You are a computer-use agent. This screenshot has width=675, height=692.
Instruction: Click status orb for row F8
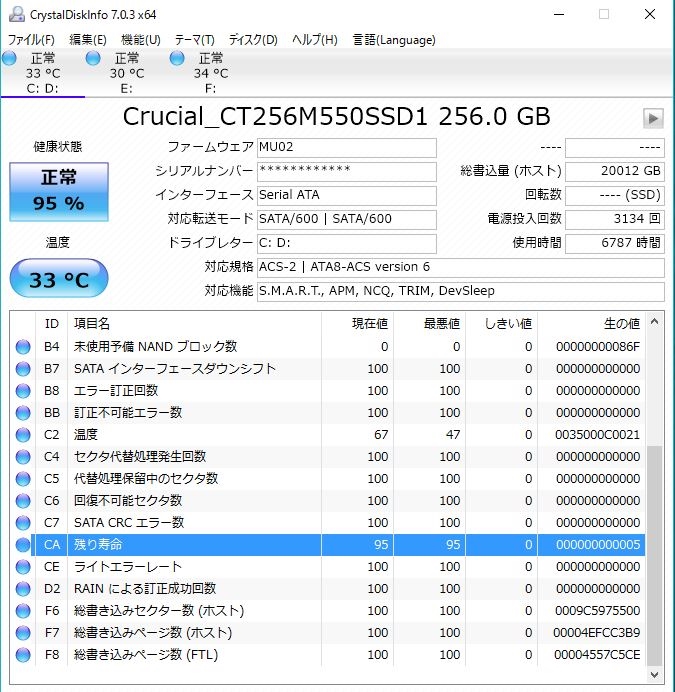pyautogui.click(x=23, y=655)
